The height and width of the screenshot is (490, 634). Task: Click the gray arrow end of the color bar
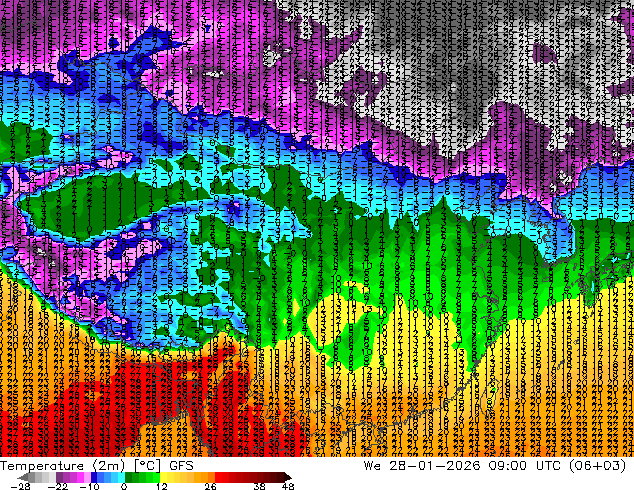point(23,477)
